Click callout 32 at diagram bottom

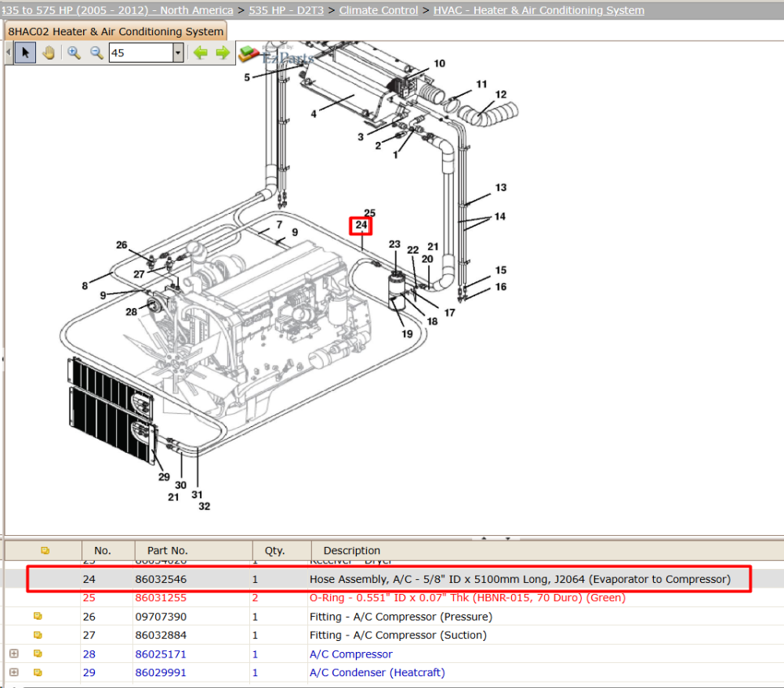(204, 506)
